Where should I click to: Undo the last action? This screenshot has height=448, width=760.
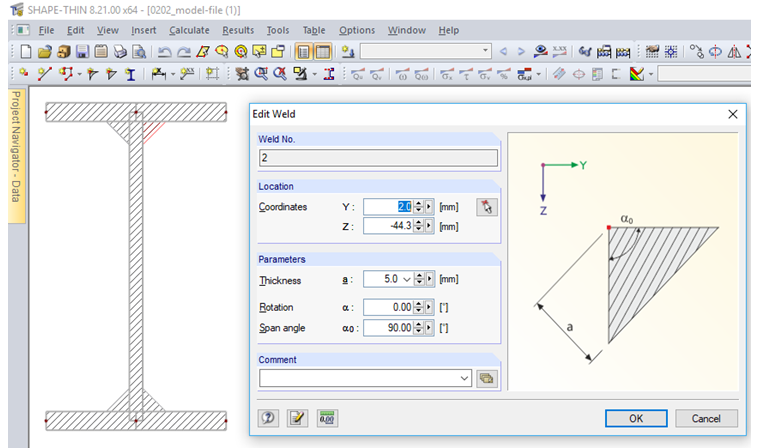[165, 51]
